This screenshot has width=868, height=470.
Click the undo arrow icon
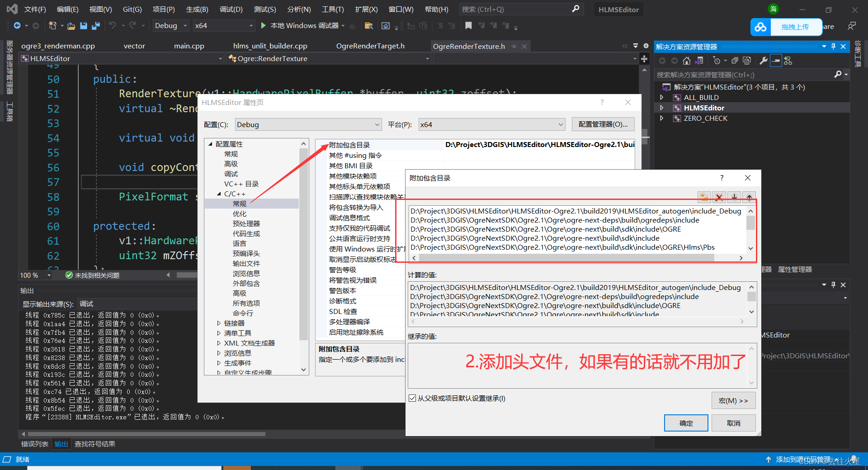click(x=113, y=25)
